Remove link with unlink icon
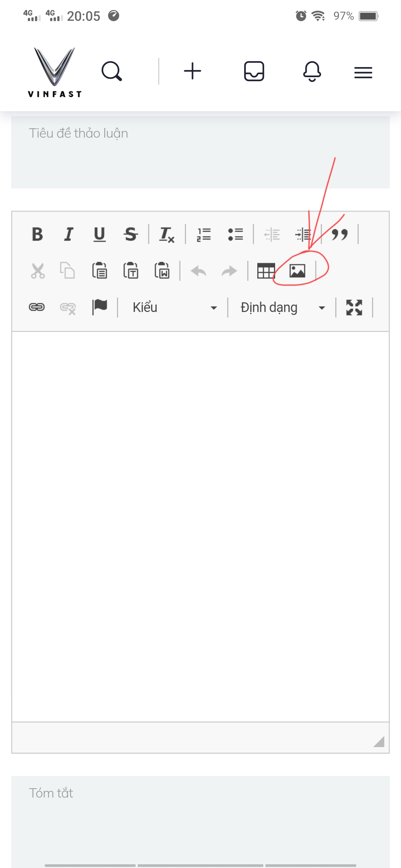This screenshot has width=401, height=868. 68,308
